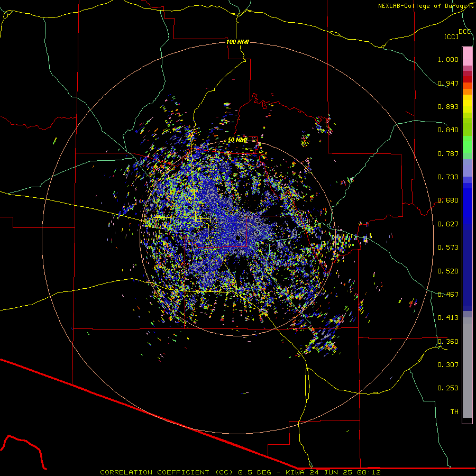
Task: Pick the pink swatch on the color bar
Action: [467, 56]
